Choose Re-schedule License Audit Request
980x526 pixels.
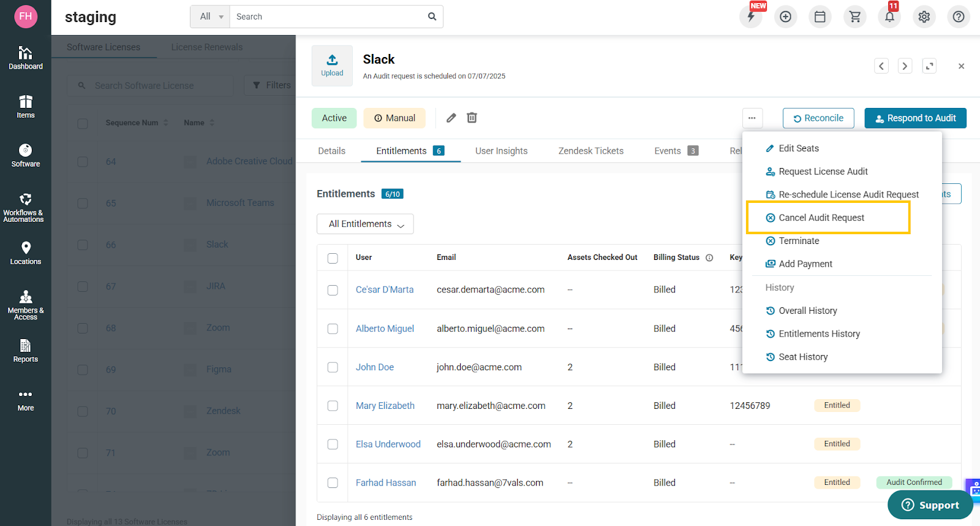[842, 194]
